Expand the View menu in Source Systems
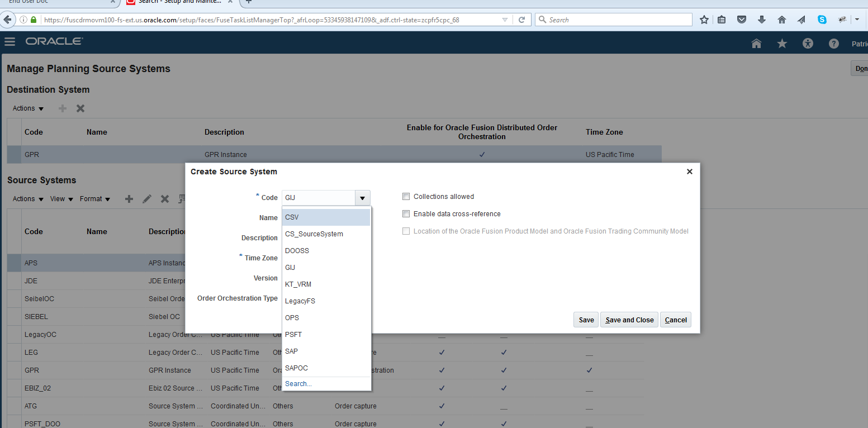 [x=62, y=199]
